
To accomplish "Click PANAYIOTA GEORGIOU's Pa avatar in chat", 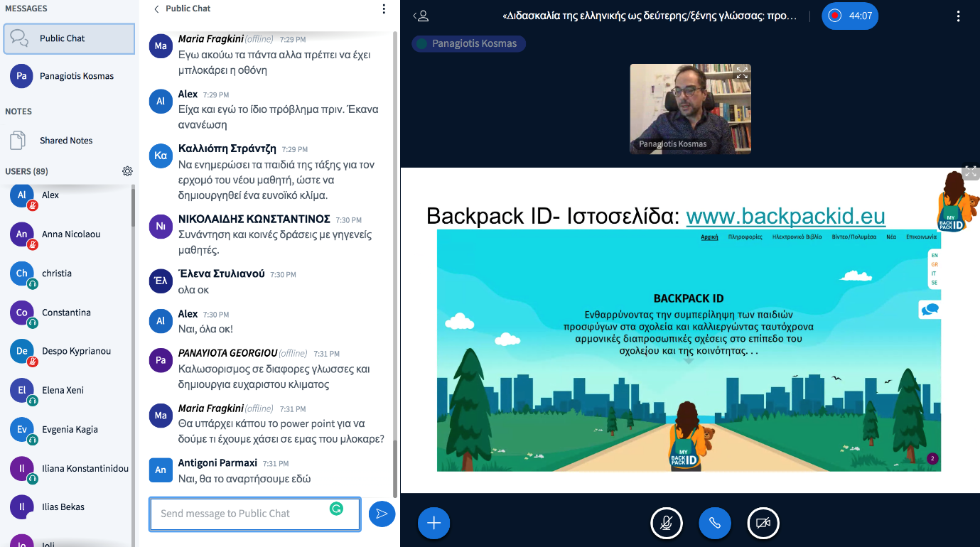I will [161, 360].
